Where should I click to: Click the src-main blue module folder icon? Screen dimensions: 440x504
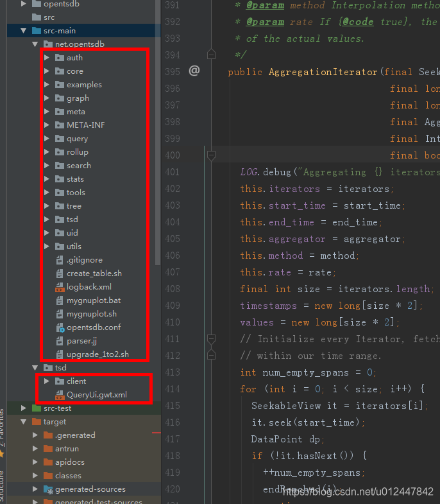tap(37, 31)
